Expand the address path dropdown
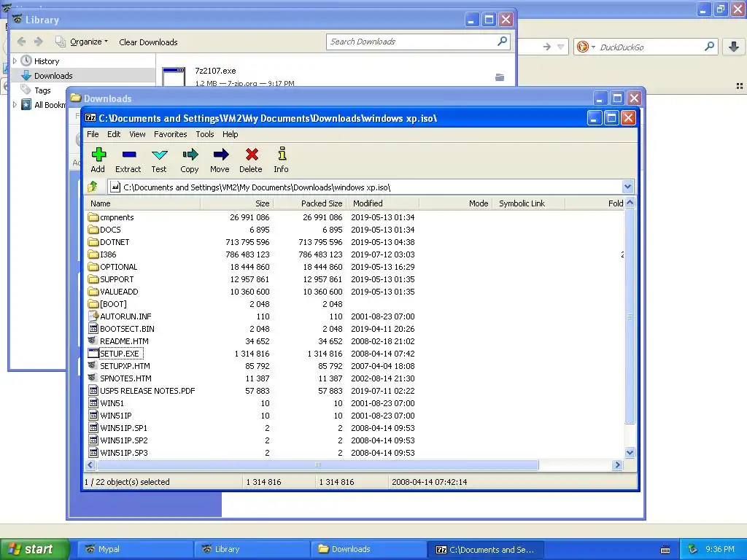The width and height of the screenshot is (747, 560). click(627, 187)
